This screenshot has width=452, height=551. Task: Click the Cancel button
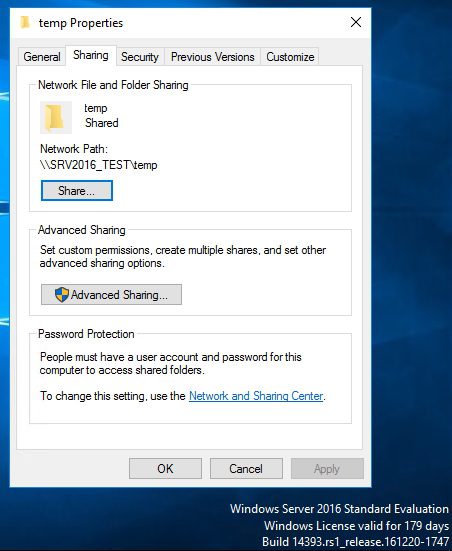click(x=246, y=468)
